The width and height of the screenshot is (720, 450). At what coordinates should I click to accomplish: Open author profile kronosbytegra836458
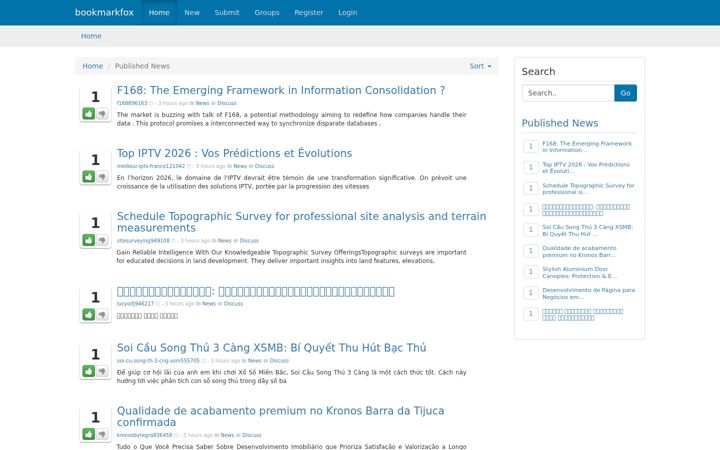tap(144, 435)
